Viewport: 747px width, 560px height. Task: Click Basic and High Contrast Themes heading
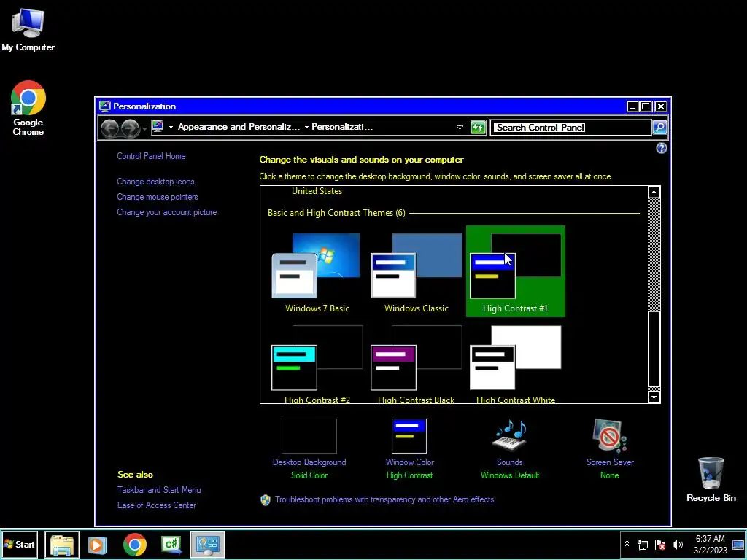pyautogui.click(x=336, y=213)
